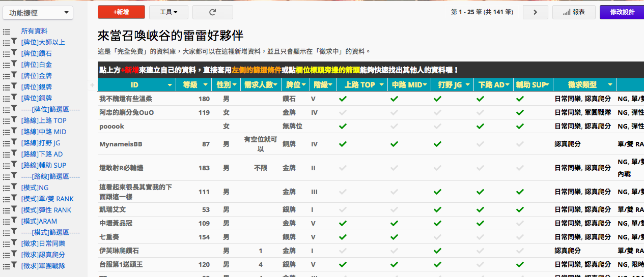Click filter icon beside [牌位]鑽石
This screenshot has height=277, width=644.
coord(14,53)
